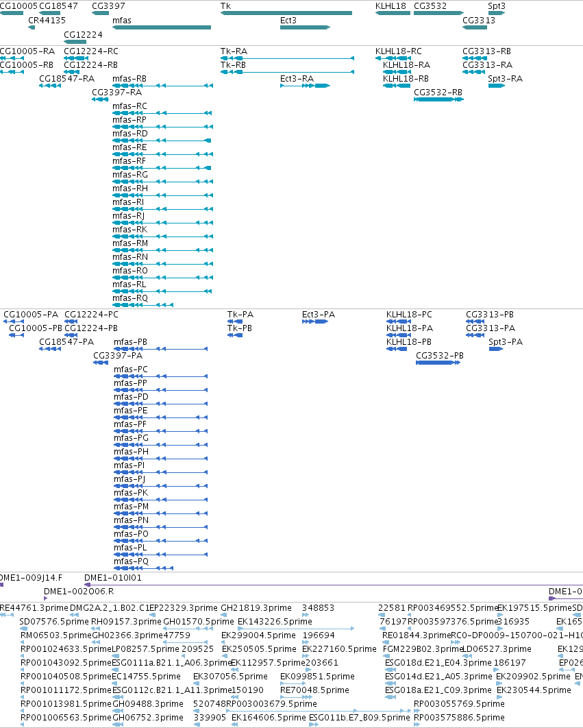Image resolution: width=583 pixels, height=728 pixels.
Task: Select EST GH06752.3prime
Action: click(147, 718)
